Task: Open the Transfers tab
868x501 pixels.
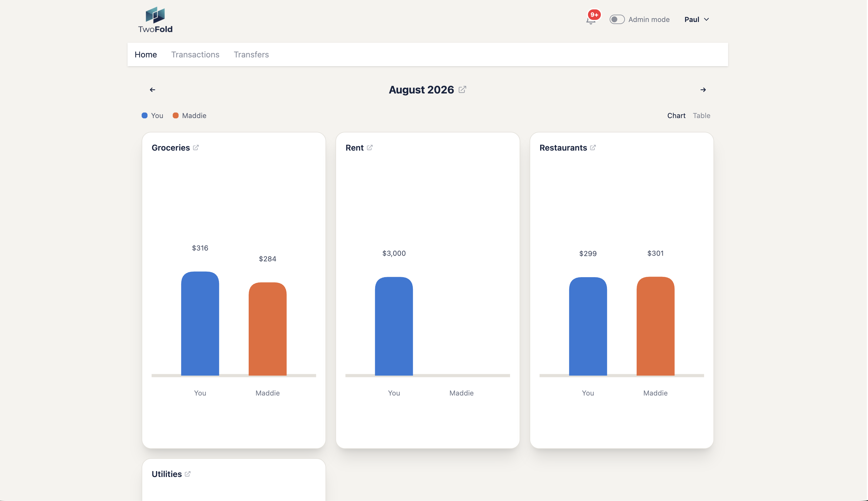Action: (x=251, y=54)
